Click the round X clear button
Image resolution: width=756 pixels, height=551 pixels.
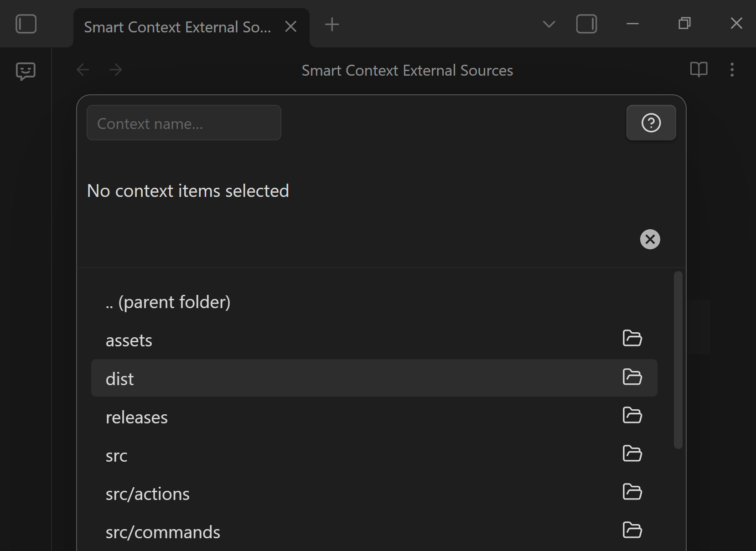[650, 239]
